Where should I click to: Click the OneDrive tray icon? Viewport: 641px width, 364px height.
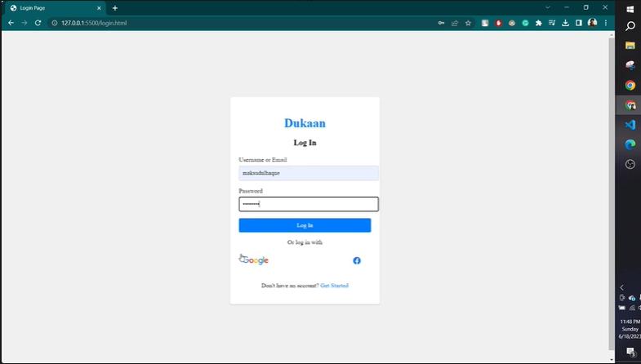(x=631, y=298)
